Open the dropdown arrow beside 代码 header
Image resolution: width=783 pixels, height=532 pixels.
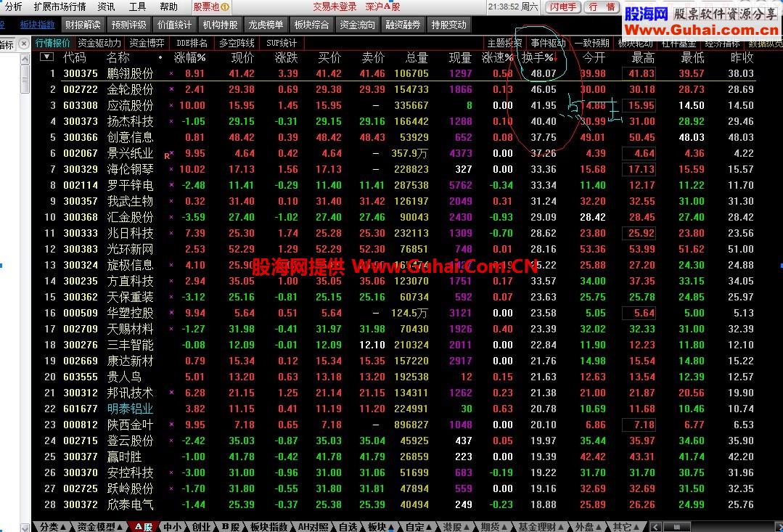[46, 57]
